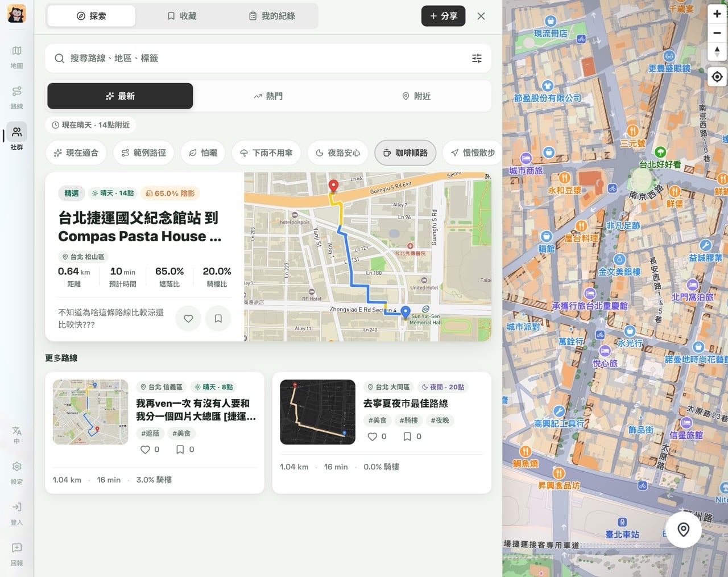
Task: Click the 分享 share button
Action: click(x=443, y=16)
